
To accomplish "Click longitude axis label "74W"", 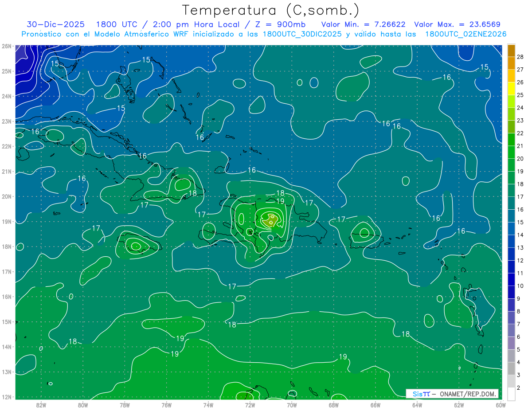I will [208, 405].
